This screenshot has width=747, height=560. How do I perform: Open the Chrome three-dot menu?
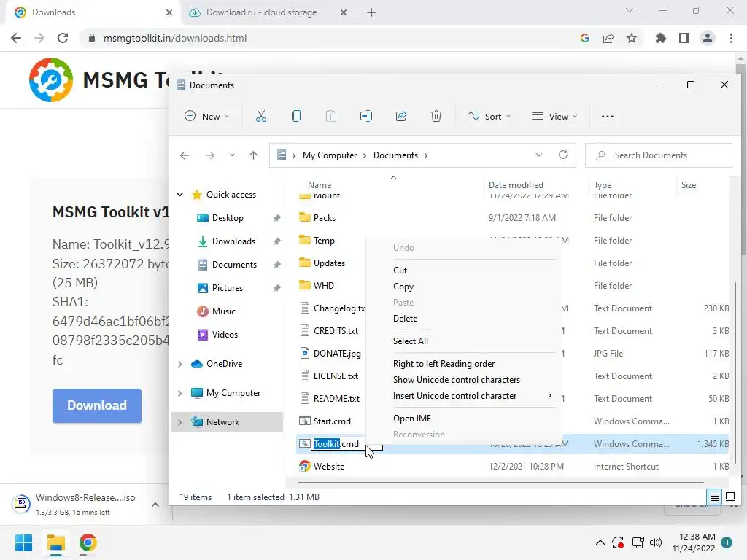tap(731, 38)
